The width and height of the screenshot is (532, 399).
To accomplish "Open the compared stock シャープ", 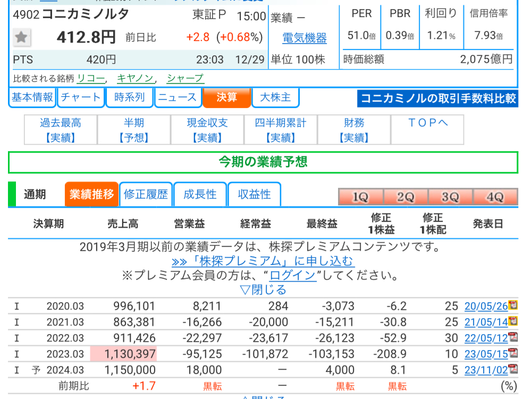I will [185, 78].
